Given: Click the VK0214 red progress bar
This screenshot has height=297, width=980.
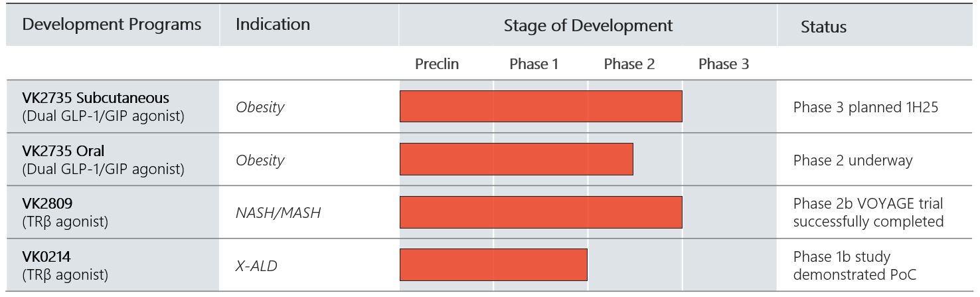Looking at the screenshot, I should 493,264.
